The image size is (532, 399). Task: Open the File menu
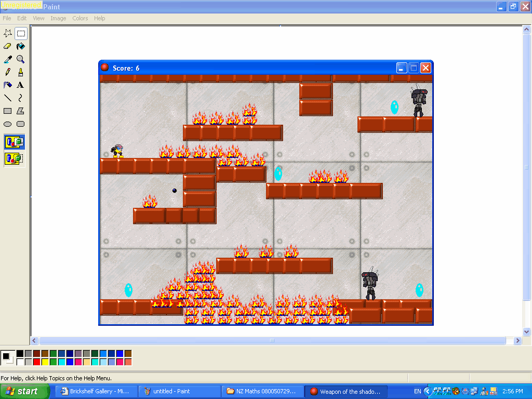[7, 18]
